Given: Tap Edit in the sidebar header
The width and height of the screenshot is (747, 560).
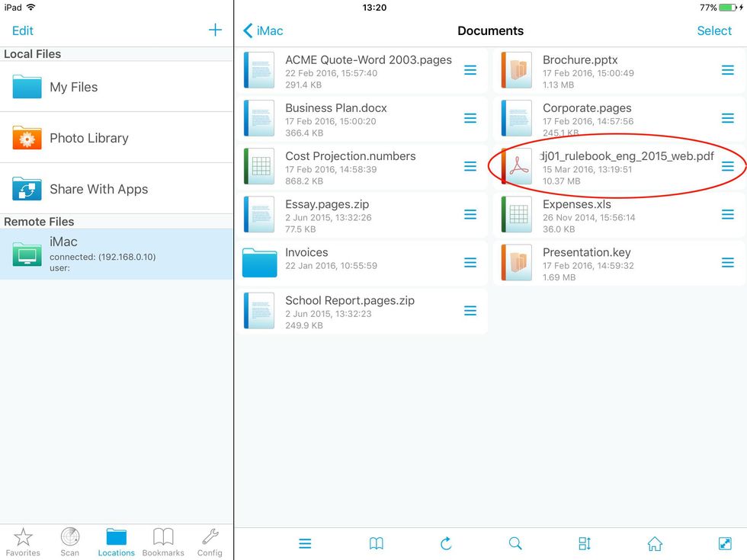Looking at the screenshot, I should point(23,30).
